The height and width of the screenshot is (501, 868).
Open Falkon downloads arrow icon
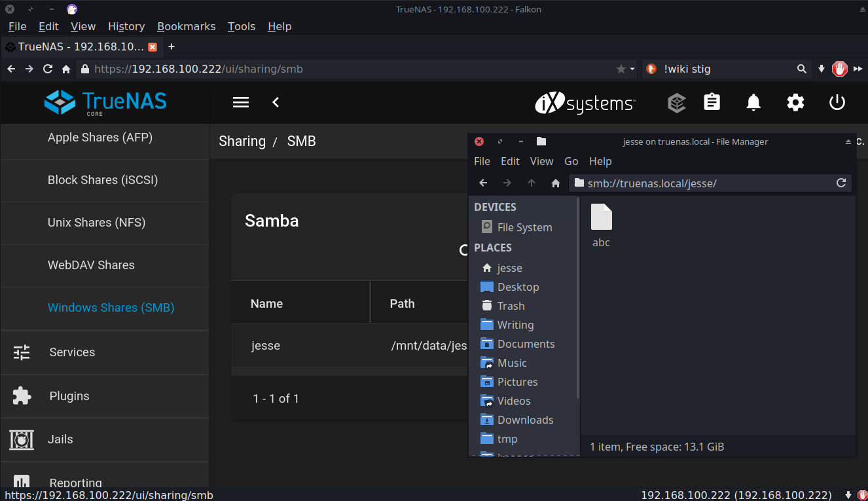click(822, 69)
